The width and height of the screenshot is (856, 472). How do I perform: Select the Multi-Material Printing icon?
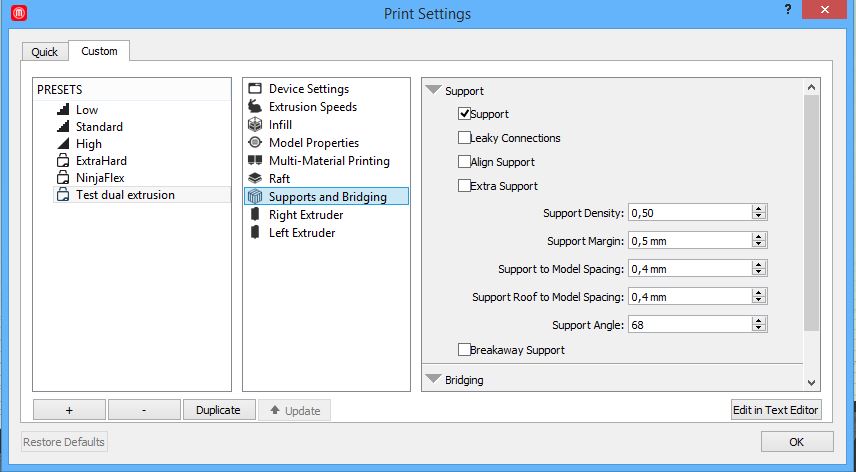[254, 161]
